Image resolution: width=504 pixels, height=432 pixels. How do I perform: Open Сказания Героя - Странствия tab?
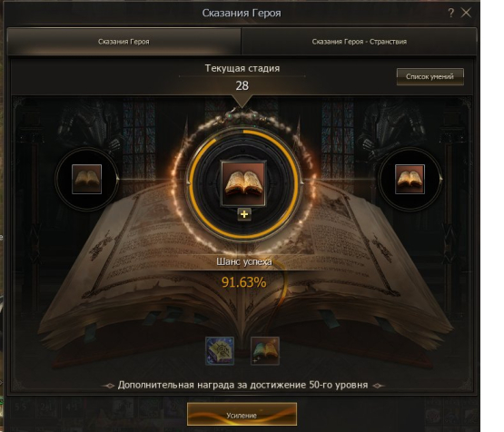(359, 42)
